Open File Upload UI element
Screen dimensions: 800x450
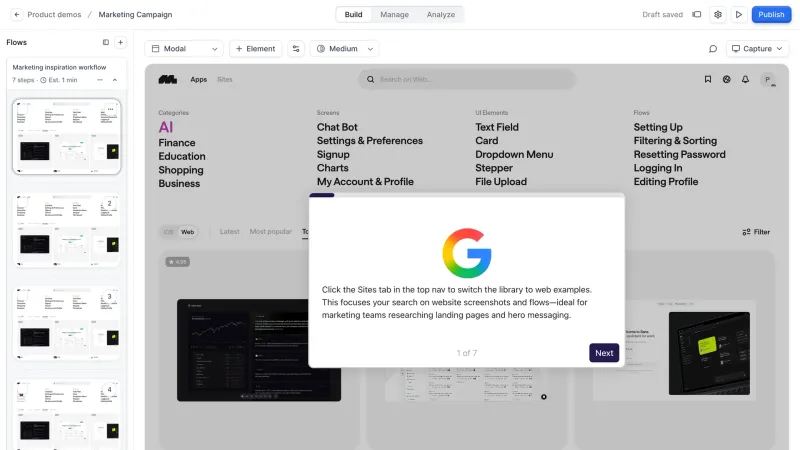[501, 182]
